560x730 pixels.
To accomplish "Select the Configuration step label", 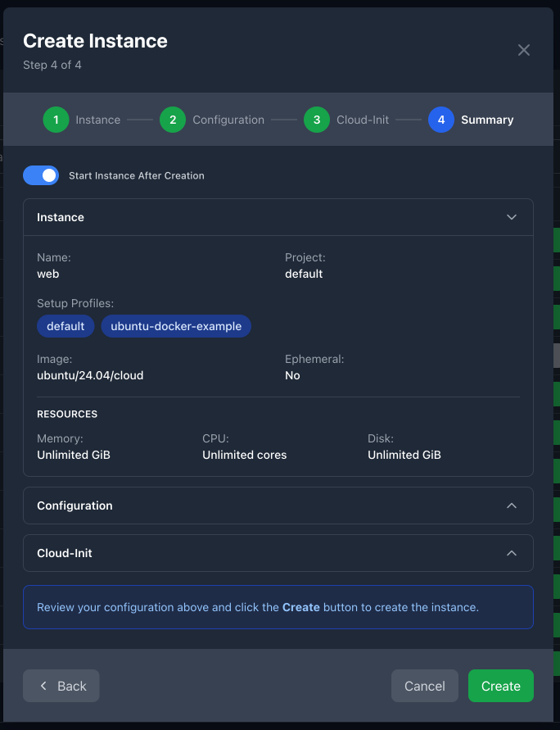I will 228,120.
